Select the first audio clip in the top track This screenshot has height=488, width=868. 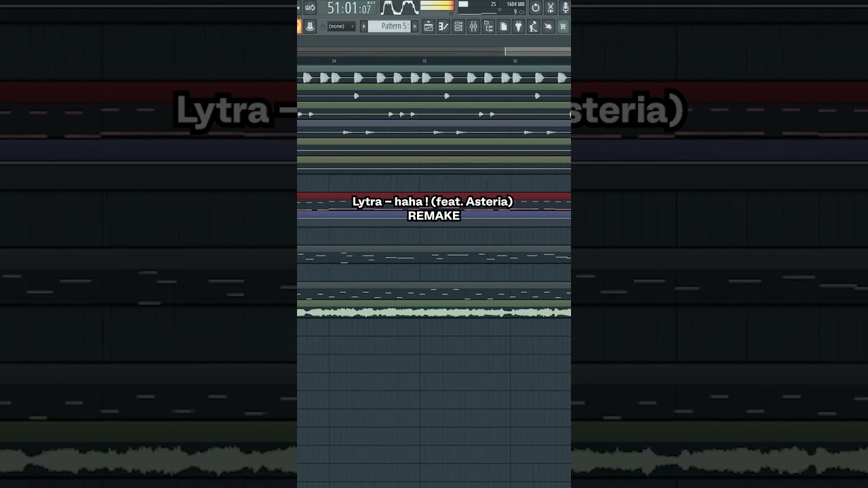click(307, 78)
